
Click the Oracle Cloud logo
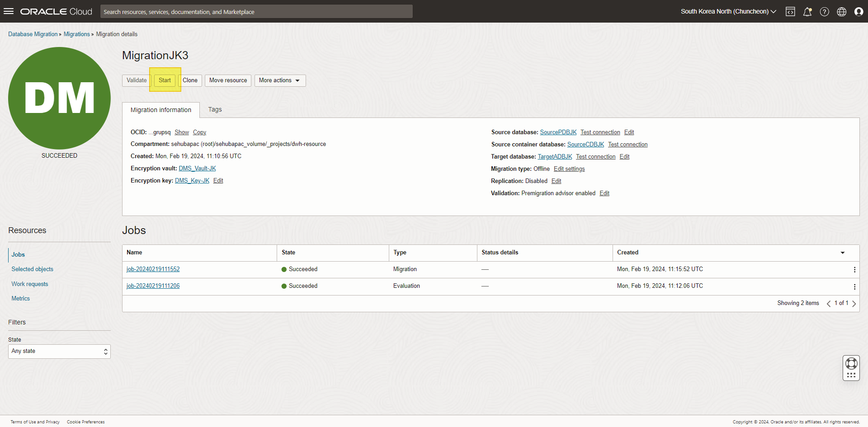tap(56, 12)
